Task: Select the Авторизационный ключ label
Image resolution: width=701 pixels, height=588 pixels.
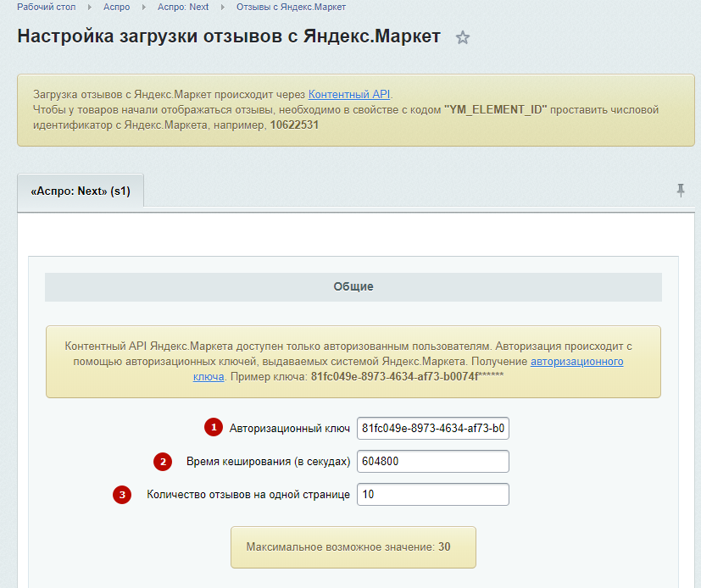Action: point(290,429)
